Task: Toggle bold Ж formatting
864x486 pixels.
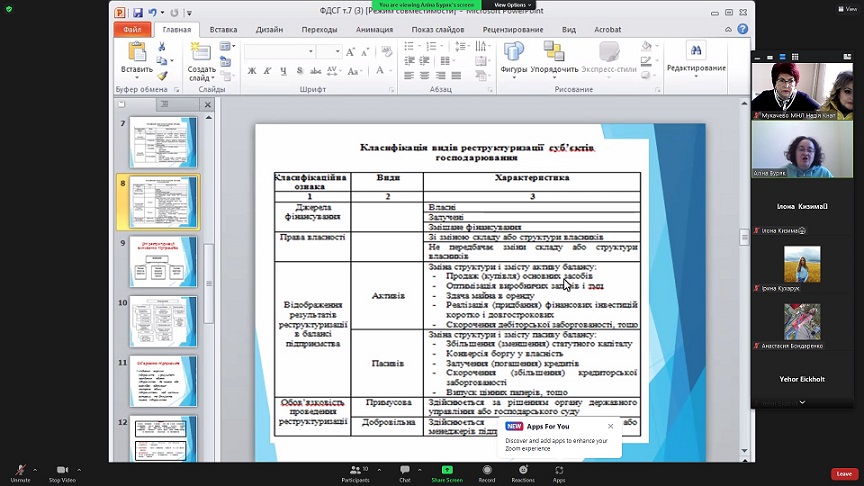Action: [252, 71]
